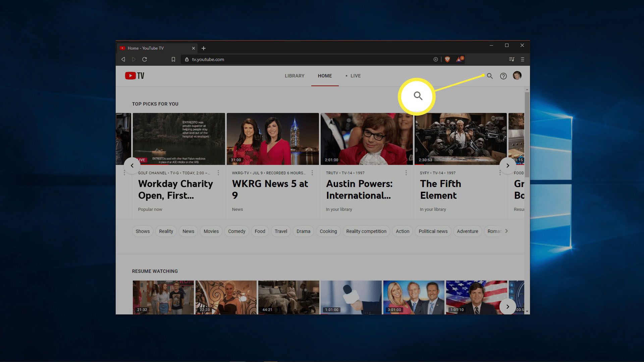Open The Fifth Element title link
The image size is (644, 362).
440,189
